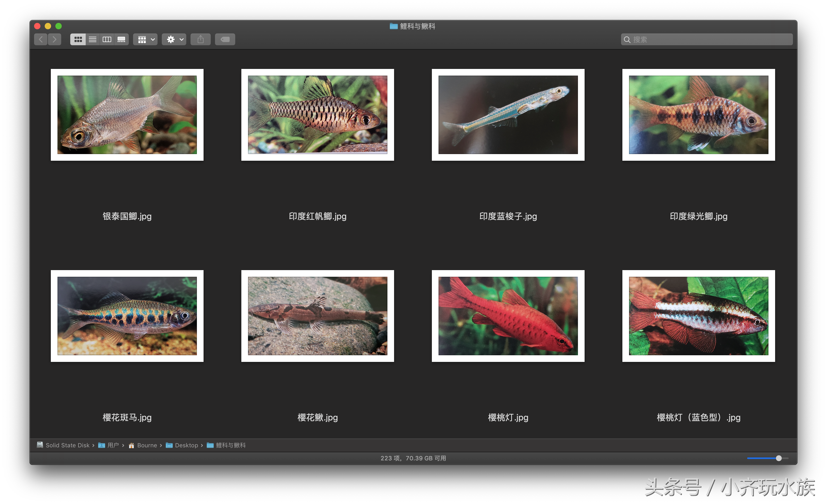Select the 樱桃灯.jpg thumbnail image

508,316
